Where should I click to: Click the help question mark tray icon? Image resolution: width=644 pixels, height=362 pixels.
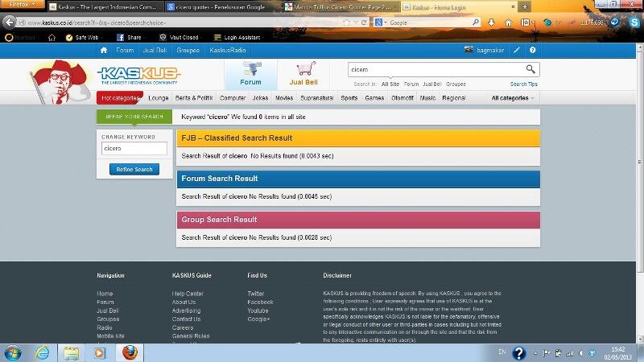click(x=518, y=353)
